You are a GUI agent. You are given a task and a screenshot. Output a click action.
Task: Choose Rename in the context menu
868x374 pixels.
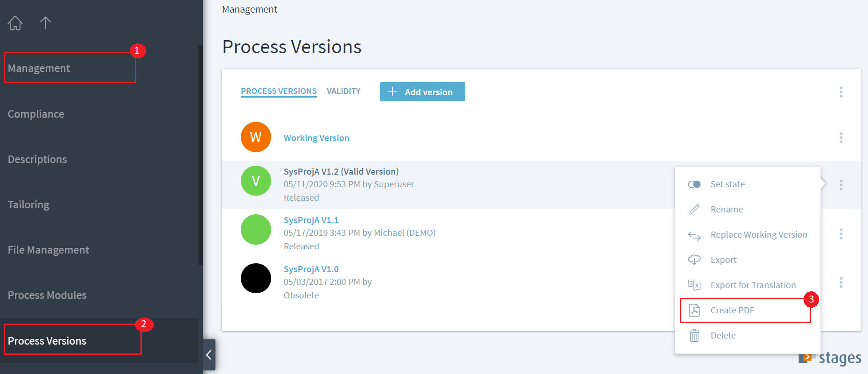pyautogui.click(x=726, y=210)
